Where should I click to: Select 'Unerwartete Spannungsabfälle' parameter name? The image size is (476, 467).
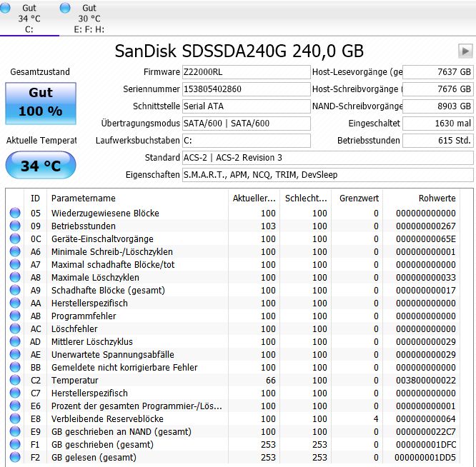(x=113, y=354)
